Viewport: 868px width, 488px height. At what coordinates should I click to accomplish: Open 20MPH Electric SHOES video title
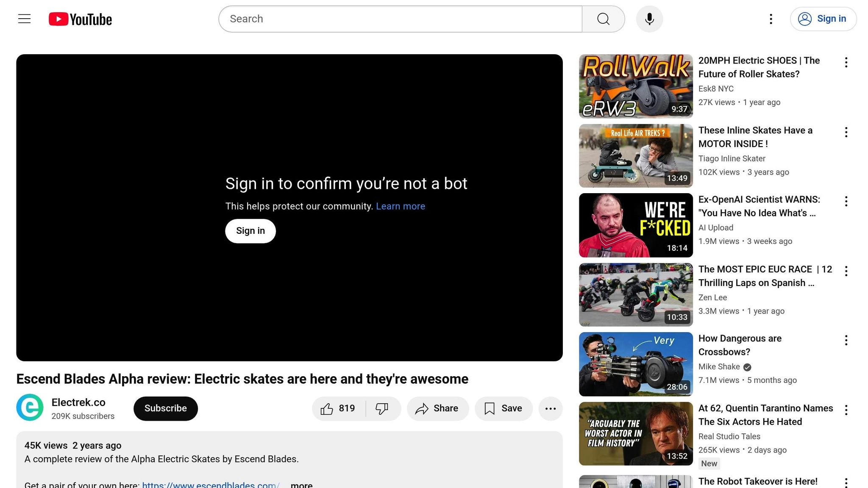tap(759, 67)
